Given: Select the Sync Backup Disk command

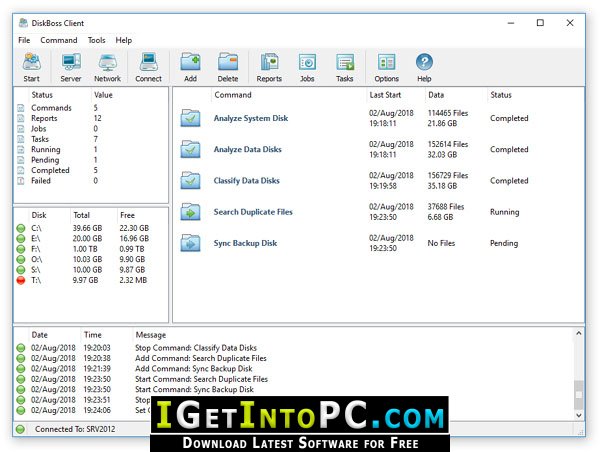Looking at the screenshot, I should coord(245,243).
